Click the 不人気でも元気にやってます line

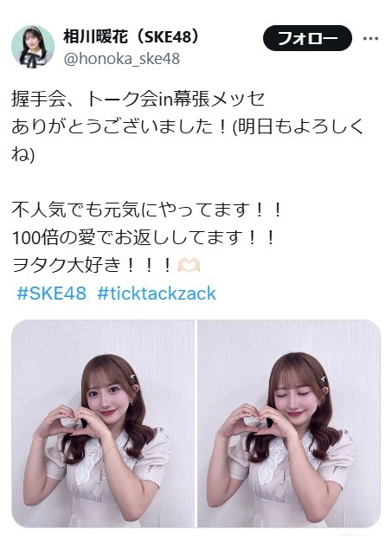pyautogui.click(x=147, y=210)
